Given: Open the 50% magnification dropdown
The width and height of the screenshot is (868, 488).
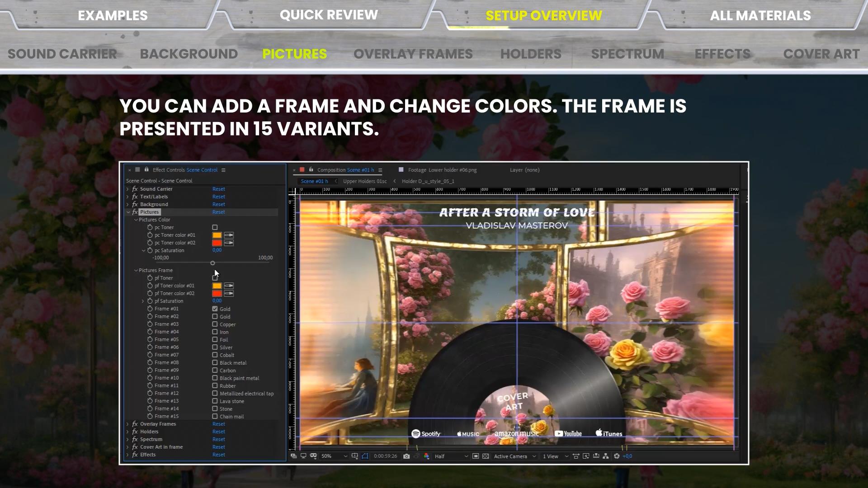Looking at the screenshot, I should (334, 456).
